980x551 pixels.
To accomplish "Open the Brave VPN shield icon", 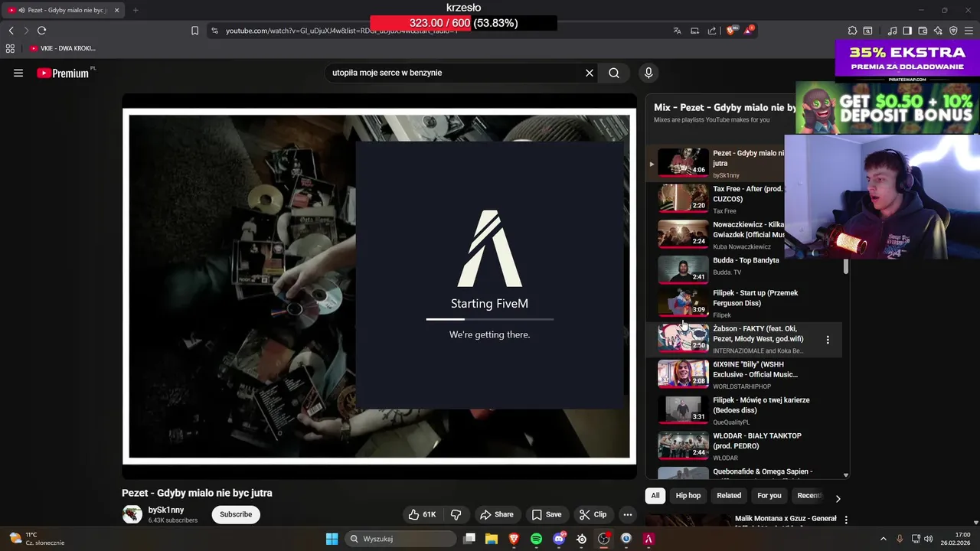I will click(x=953, y=31).
